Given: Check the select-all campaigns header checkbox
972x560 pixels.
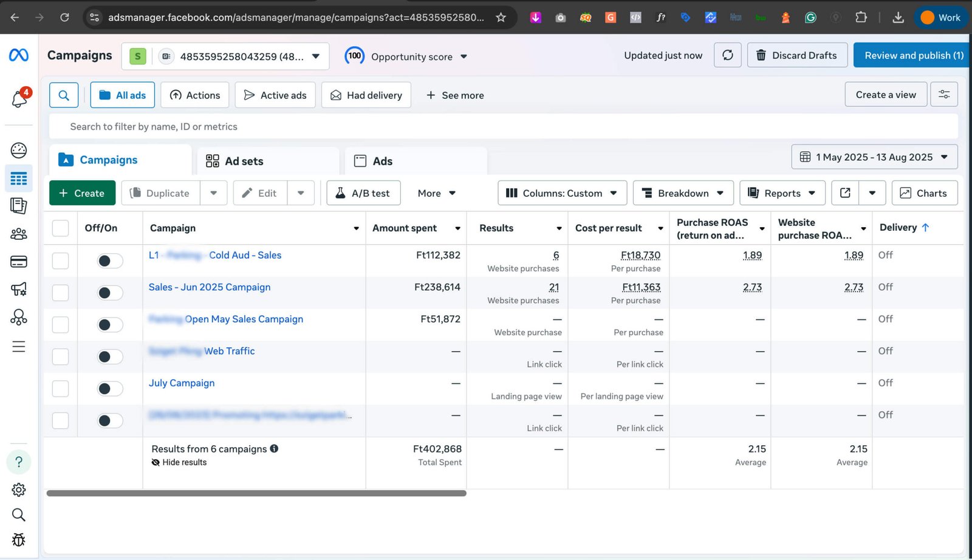Looking at the screenshot, I should [61, 228].
